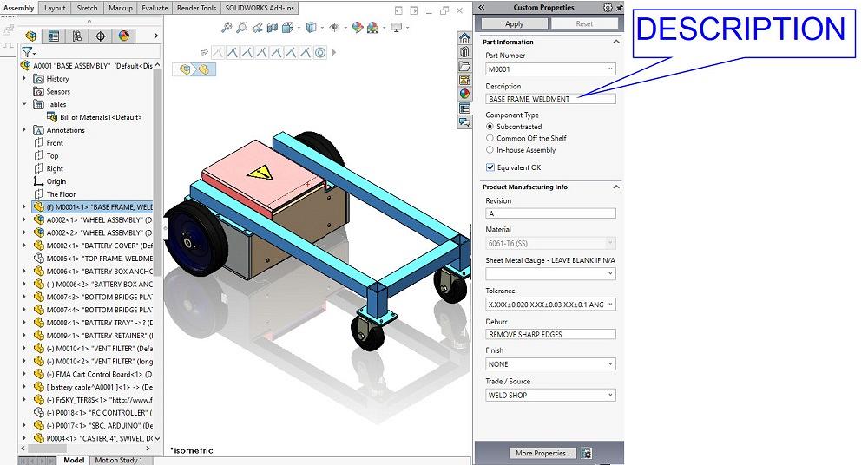This screenshot has width=868, height=465.
Task: Open the ConfigurationManager tab icon
Action: tap(77, 36)
